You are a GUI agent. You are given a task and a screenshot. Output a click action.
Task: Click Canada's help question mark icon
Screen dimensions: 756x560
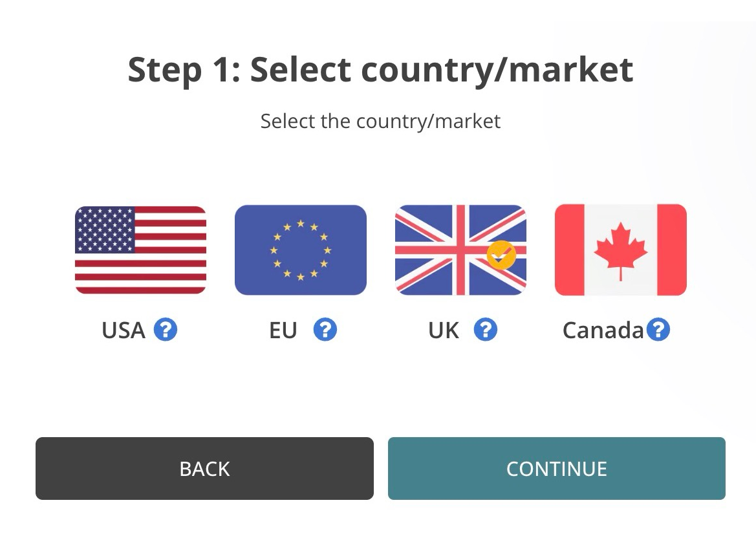tap(658, 330)
